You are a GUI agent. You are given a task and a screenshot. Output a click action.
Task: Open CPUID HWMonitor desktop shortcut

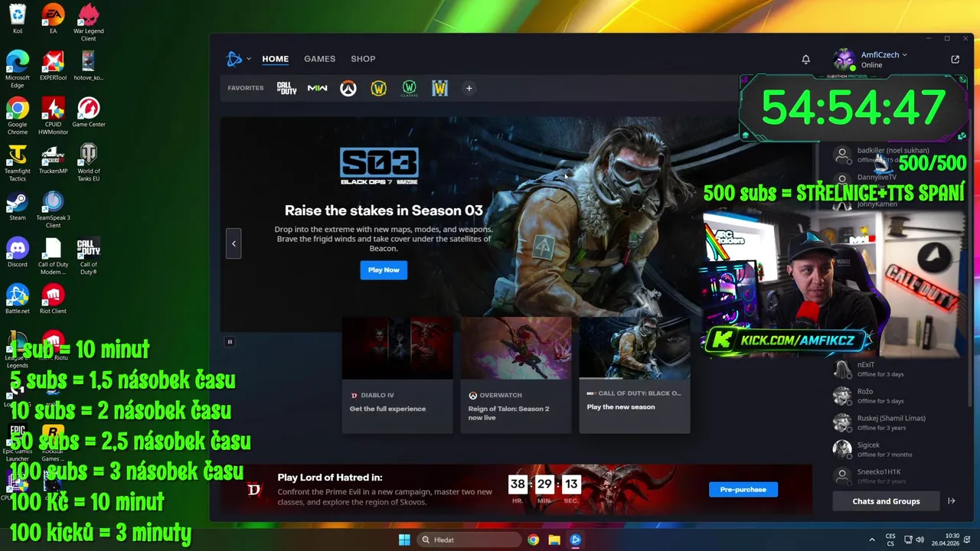tap(53, 116)
